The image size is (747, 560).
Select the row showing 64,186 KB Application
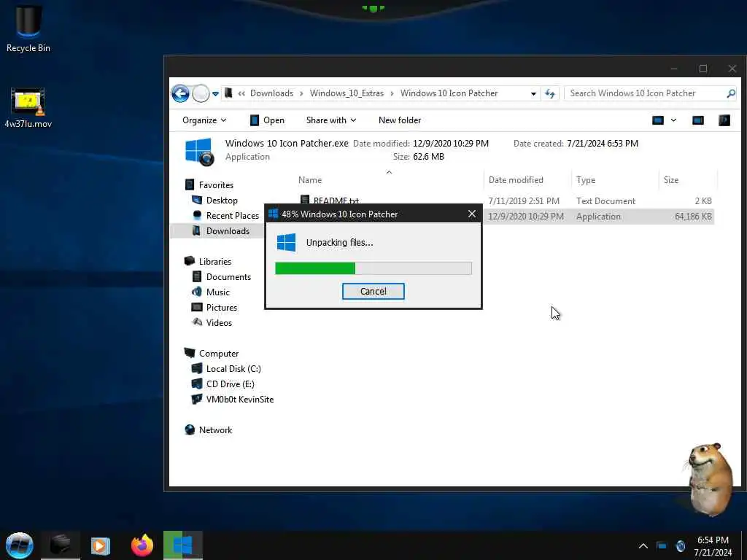[x=599, y=216]
